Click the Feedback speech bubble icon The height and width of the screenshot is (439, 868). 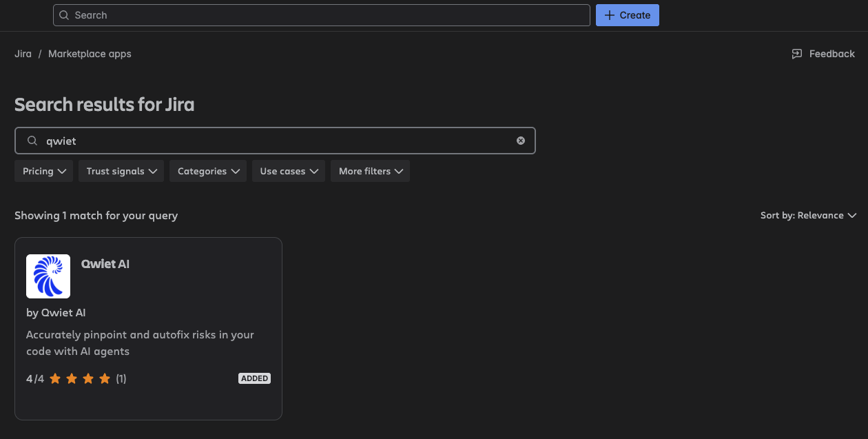(x=797, y=54)
